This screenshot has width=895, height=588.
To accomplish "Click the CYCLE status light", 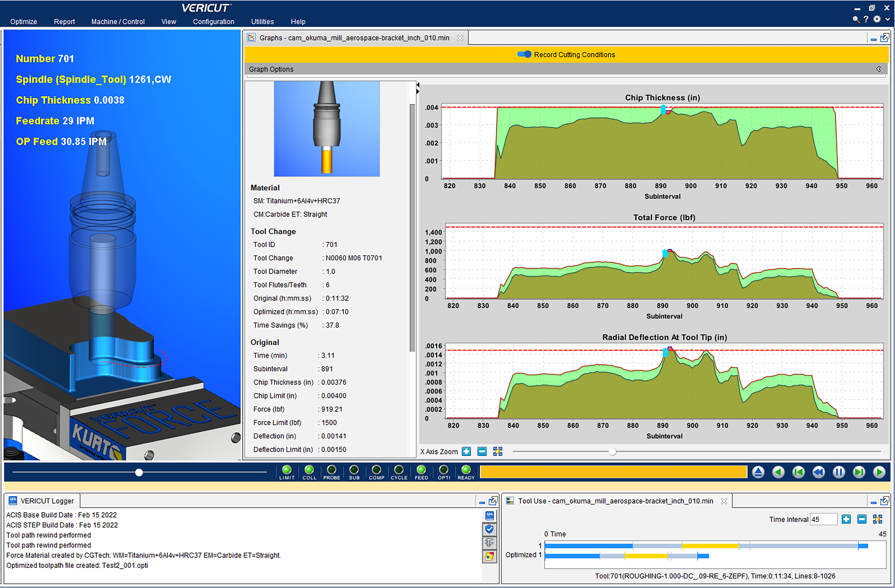I will pyautogui.click(x=398, y=469).
